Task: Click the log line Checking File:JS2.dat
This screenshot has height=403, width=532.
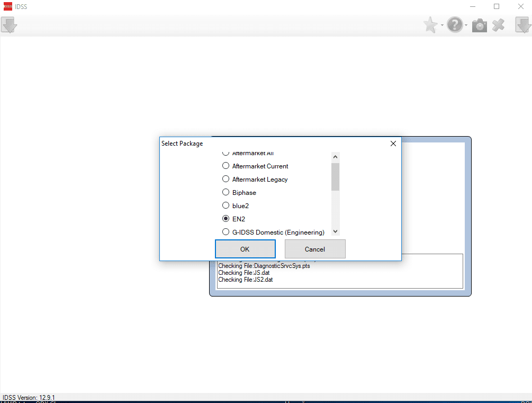Action: click(x=245, y=280)
